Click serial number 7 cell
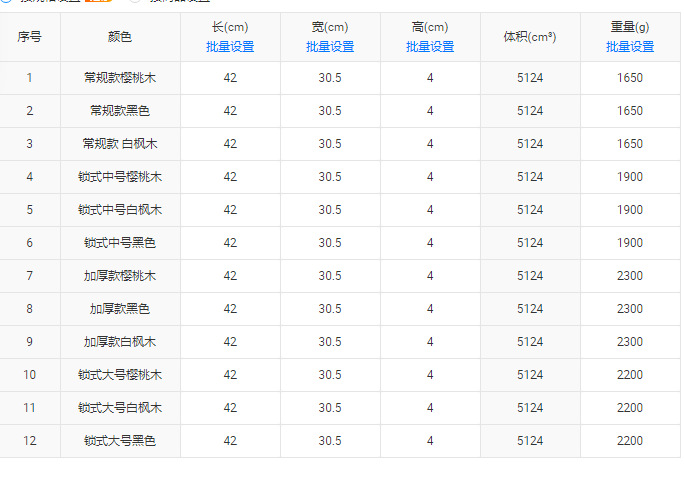 coord(29,276)
